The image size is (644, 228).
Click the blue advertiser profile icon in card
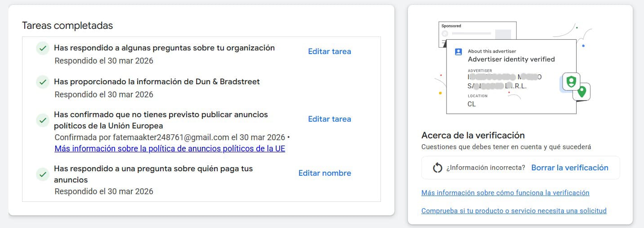pos(458,51)
